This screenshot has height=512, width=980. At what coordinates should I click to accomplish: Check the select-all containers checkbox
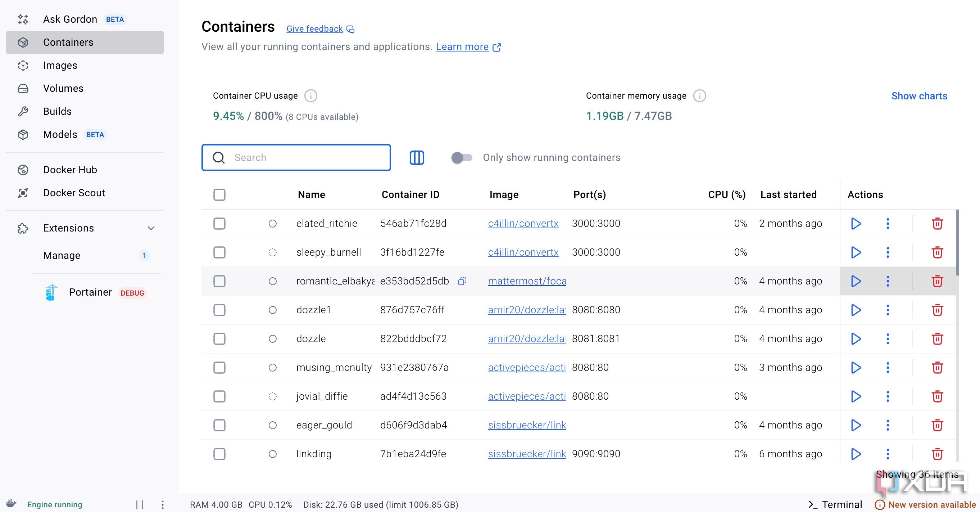point(219,195)
